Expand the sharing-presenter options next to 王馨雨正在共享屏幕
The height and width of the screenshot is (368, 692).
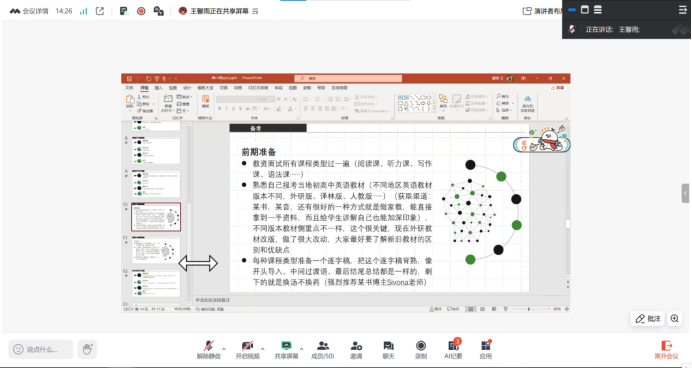(255, 11)
